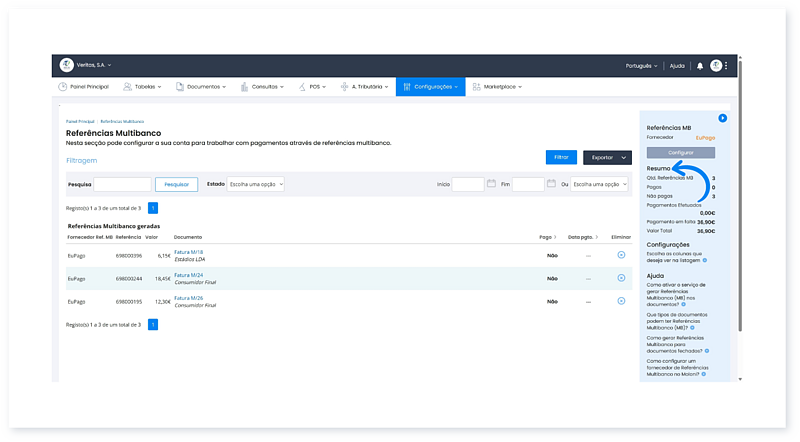
Task: Open the Fatura M/24 document link
Action: tap(188, 274)
